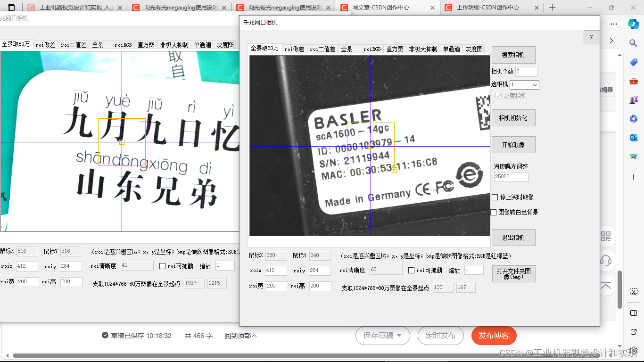
Task: Select 直方图 tab in front dialog
Action: coord(396,49)
